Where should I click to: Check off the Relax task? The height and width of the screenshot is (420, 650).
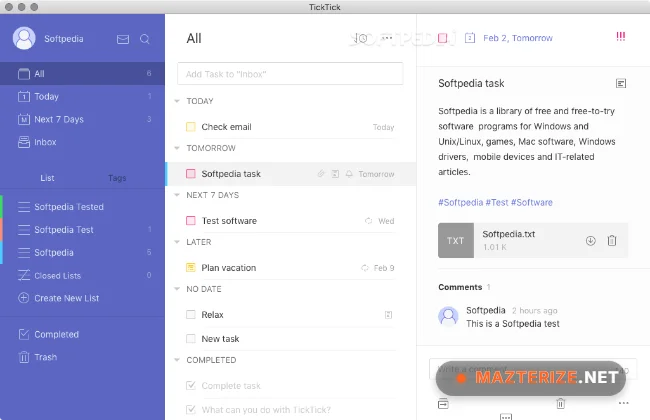tap(191, 315)
